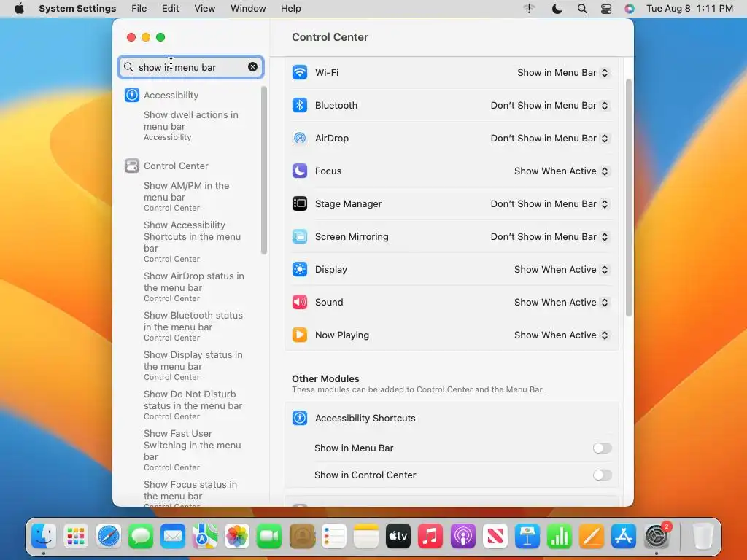Image resolution: width=747 pixels, height=560 pixels.
Task: Select the Accessibility sidebar category icon
Action: coord(132,95)
